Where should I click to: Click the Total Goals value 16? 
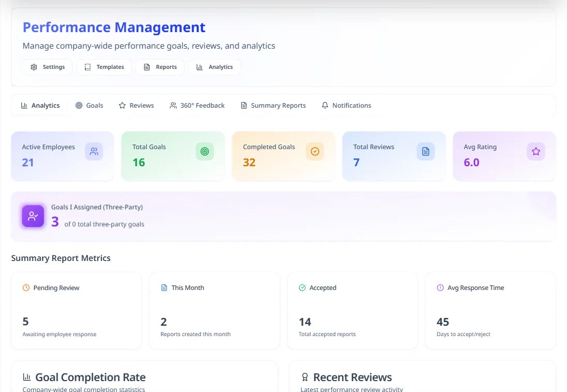[138, 163]
